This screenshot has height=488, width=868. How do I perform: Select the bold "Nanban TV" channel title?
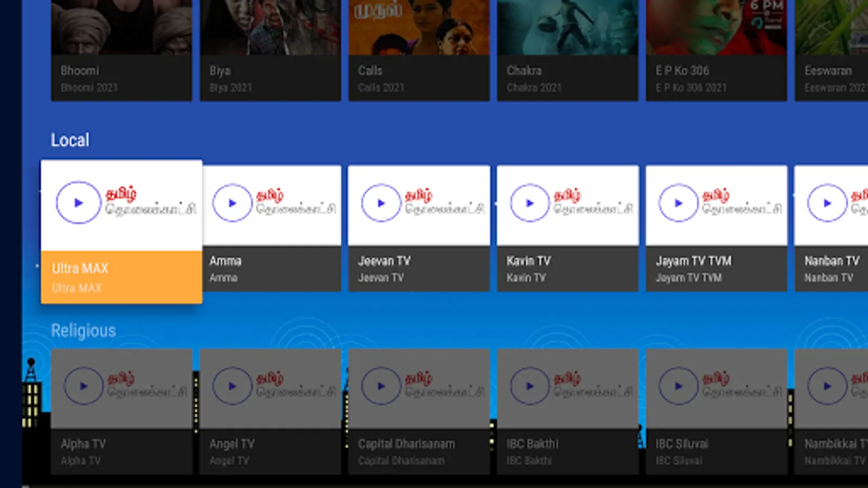pos(832,261)
